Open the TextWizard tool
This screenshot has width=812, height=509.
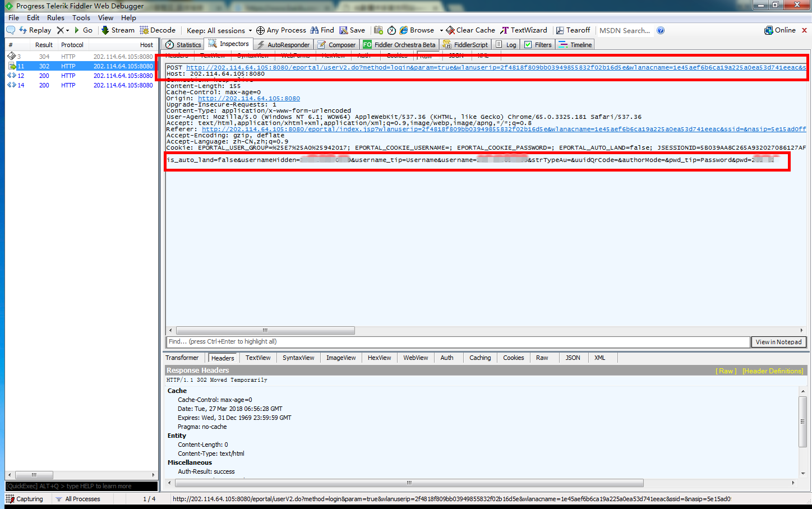524,30
